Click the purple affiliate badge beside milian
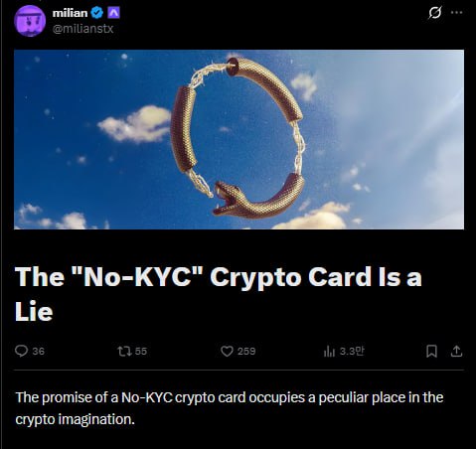This screenshot has height=449, width=476. [x=113, y=13]
